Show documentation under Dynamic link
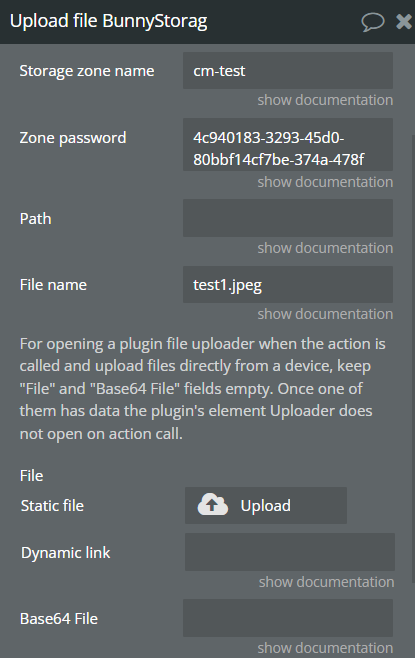This screenshot has height=658, width=415. click(326, 582)
